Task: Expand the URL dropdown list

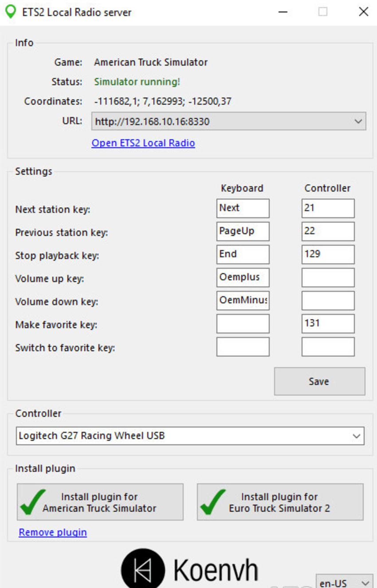Action: (x=358, y=122)
